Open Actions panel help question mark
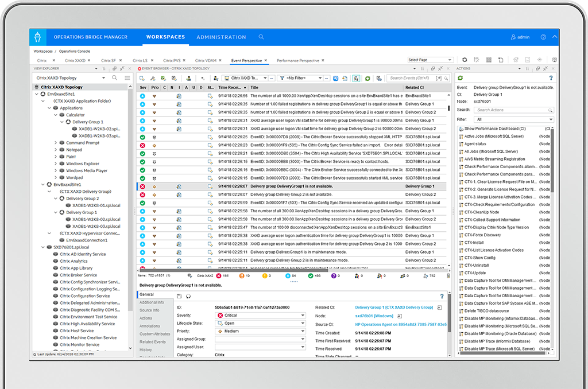This screenshot has height=389, width=588. [551, 78]
